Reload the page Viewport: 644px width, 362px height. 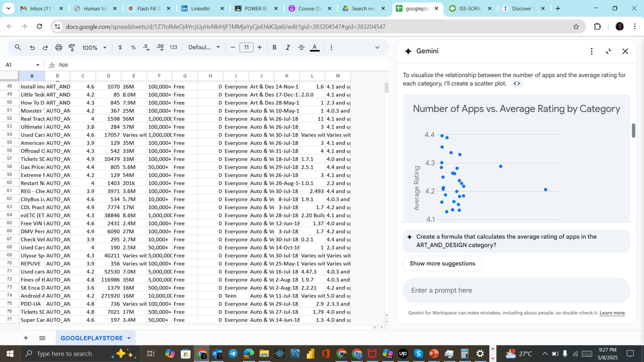pos(40,26)
